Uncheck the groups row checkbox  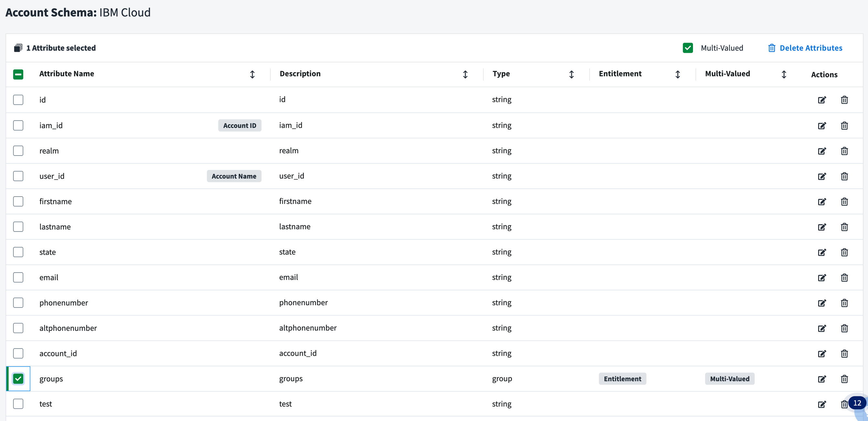pyautogui.click(x=18, y=379)
